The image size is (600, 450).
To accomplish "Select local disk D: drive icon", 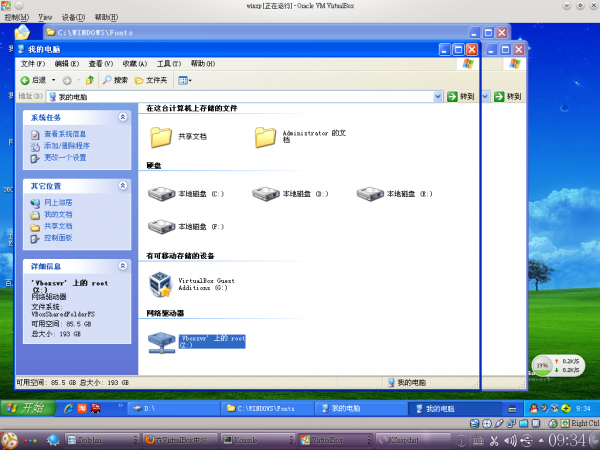I will 266,194.
